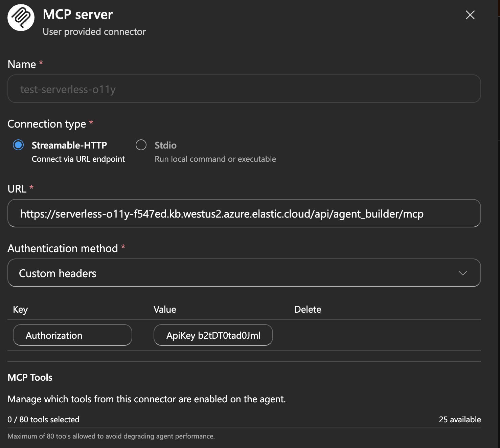Click the 25 available tools count
Image resolution: width=500 pixels, height=448 pixels.
(460, 420)
